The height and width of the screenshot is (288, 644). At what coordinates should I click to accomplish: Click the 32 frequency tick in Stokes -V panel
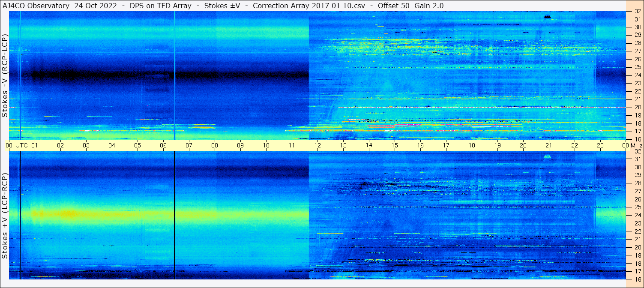637,11
